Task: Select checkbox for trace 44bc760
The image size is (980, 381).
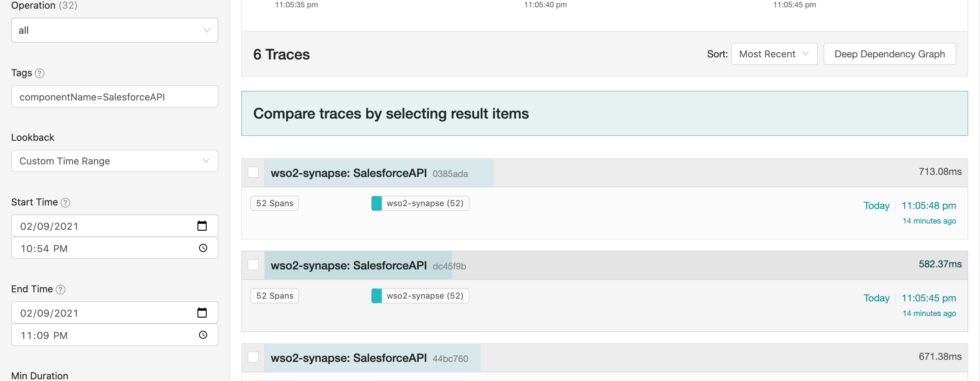Action: point(253,357)
